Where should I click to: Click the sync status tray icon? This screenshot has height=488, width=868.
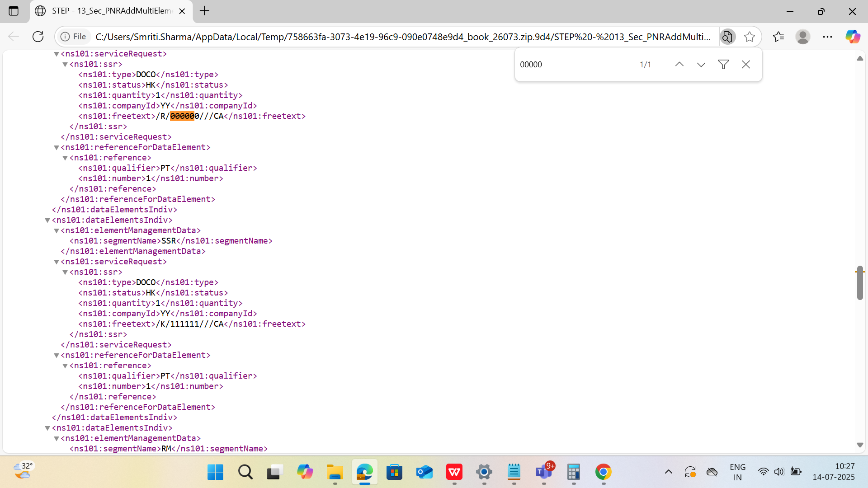coord(690,472)
